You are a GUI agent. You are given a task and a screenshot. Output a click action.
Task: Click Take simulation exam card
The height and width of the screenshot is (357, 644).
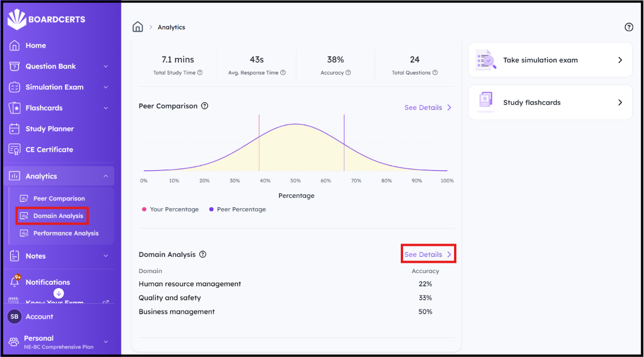pyautogui.click(x=550, y=60)
